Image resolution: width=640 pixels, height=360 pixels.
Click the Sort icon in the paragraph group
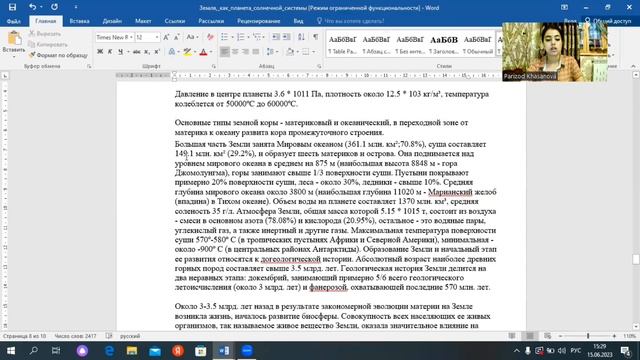click(301, 37)
